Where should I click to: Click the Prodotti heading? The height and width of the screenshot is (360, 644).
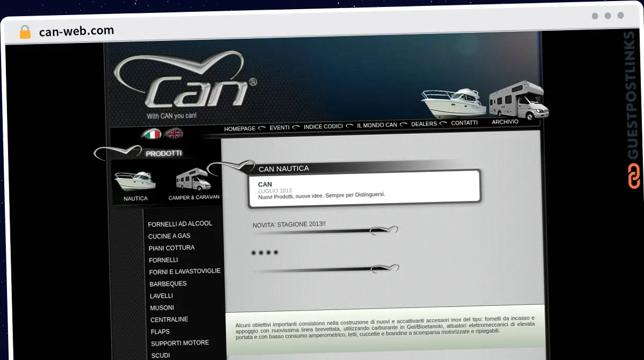(164, 154)
